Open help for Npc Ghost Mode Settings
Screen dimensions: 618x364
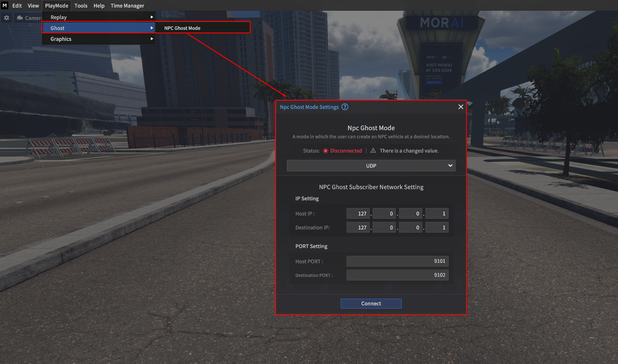click(345, 107)
